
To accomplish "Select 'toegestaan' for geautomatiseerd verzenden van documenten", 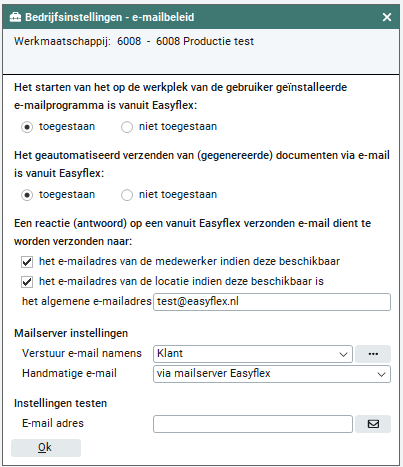I will click(x=27, y=195).
